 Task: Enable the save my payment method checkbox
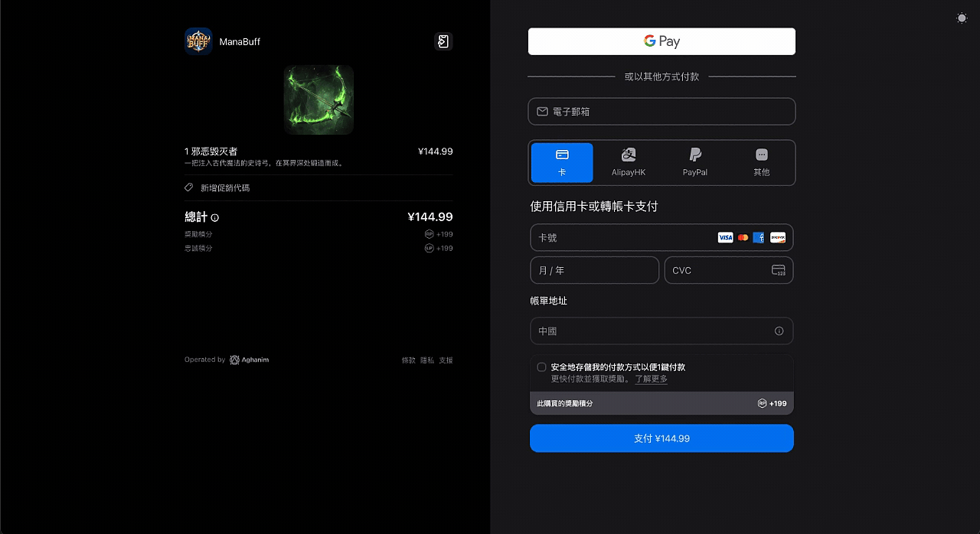point(541,367)
